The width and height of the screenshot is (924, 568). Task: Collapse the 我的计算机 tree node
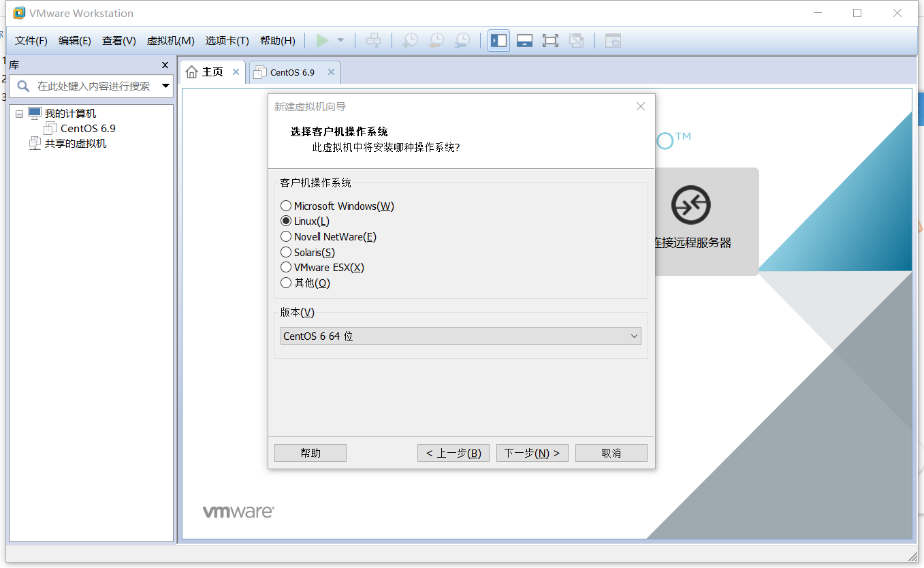(19, 114)
